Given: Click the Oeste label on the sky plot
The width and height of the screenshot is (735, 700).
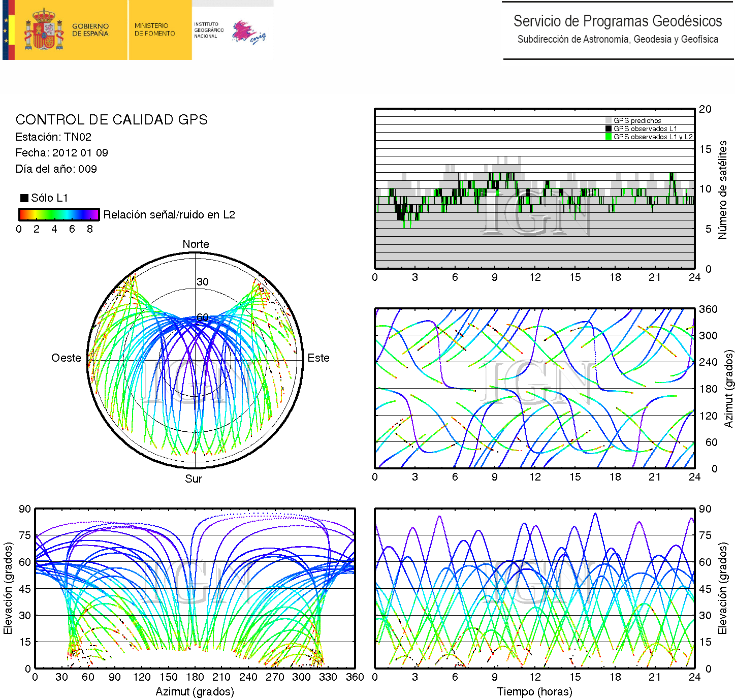Looking at the screenshot, I should (x=66, y=358).
